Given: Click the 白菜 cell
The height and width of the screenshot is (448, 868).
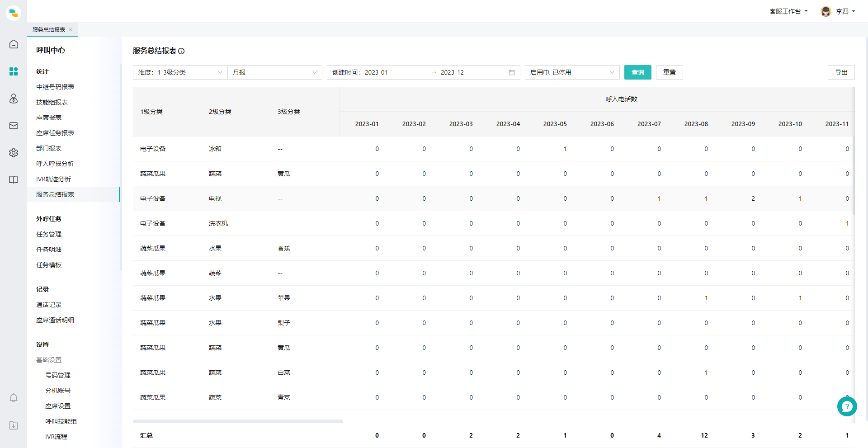Looking at the screenshot, I should tap(284, 373).
